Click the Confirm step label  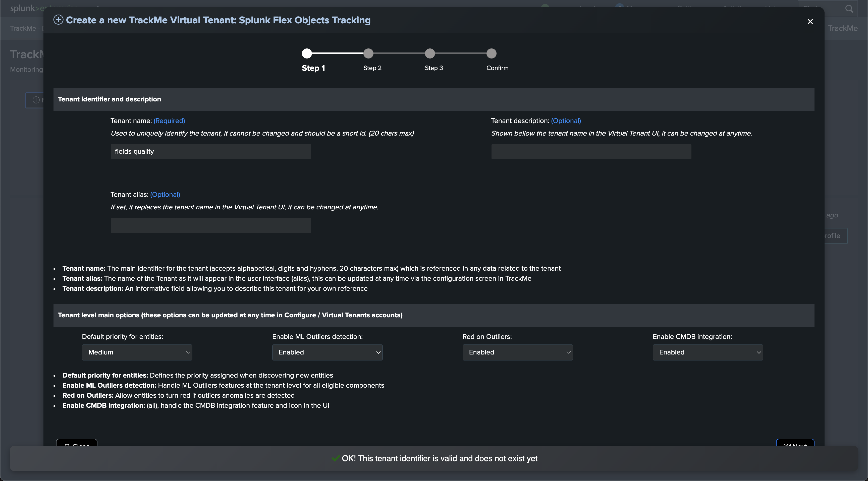coord(497,68)
